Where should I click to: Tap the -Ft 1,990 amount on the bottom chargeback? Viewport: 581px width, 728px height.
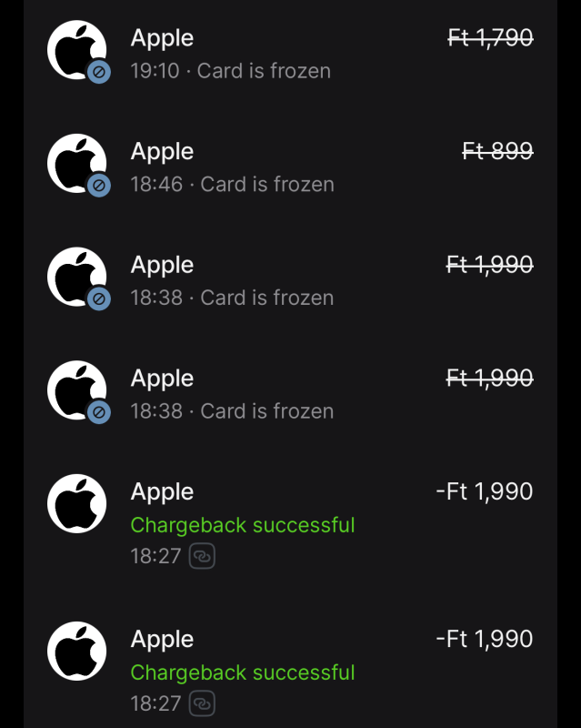coord(484,640)
